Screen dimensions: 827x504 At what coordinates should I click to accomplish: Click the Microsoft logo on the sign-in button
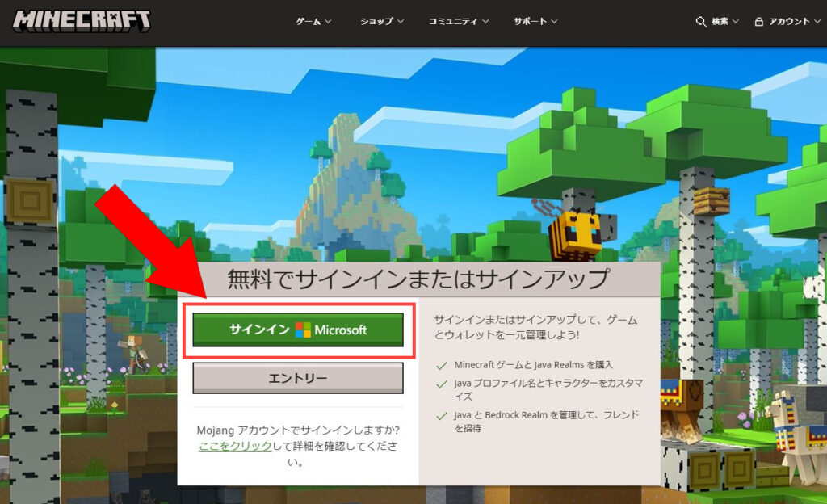303,330
